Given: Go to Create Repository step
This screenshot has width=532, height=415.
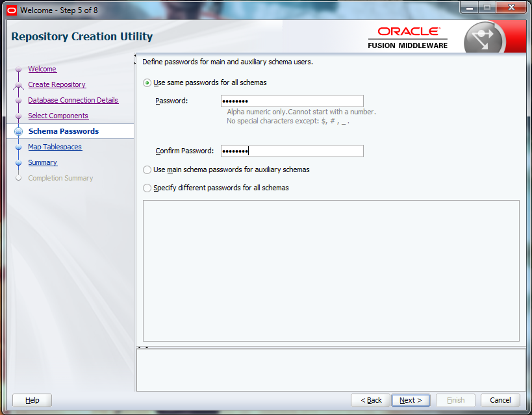Looking at the screenshot, I should [x=57, y=84].
